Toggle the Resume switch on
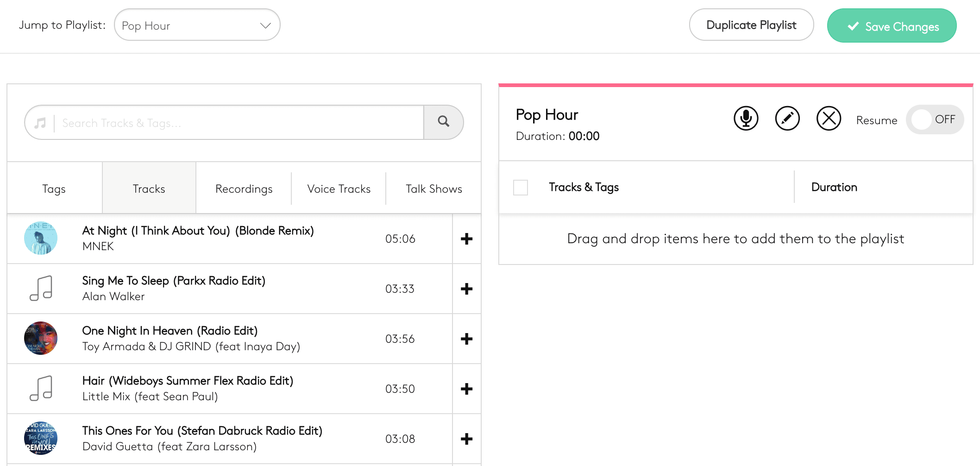This screenshot has height=466, width=980. point(934,120)
